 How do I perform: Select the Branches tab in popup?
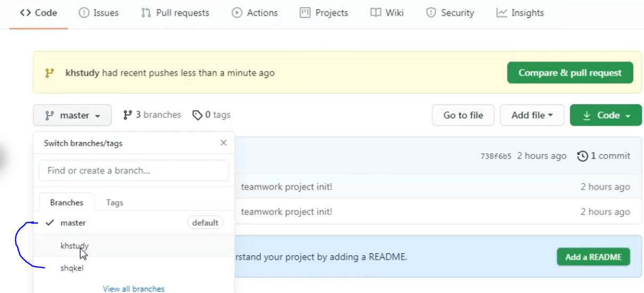[67, 202]
